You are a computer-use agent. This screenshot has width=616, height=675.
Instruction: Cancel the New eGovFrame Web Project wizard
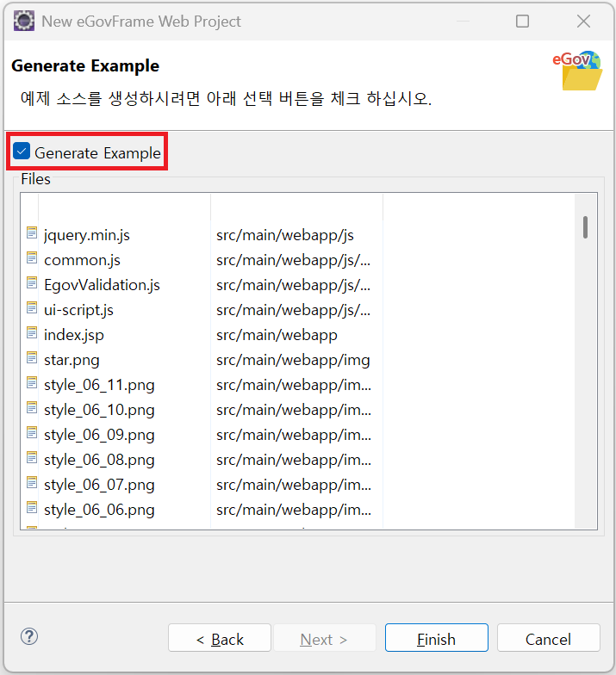548,638
